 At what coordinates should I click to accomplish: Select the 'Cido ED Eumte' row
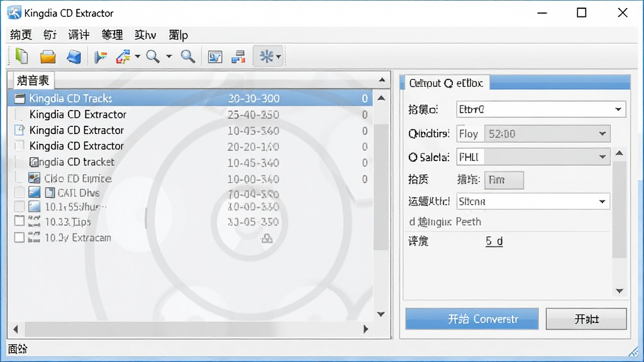(x=190, y=179)
